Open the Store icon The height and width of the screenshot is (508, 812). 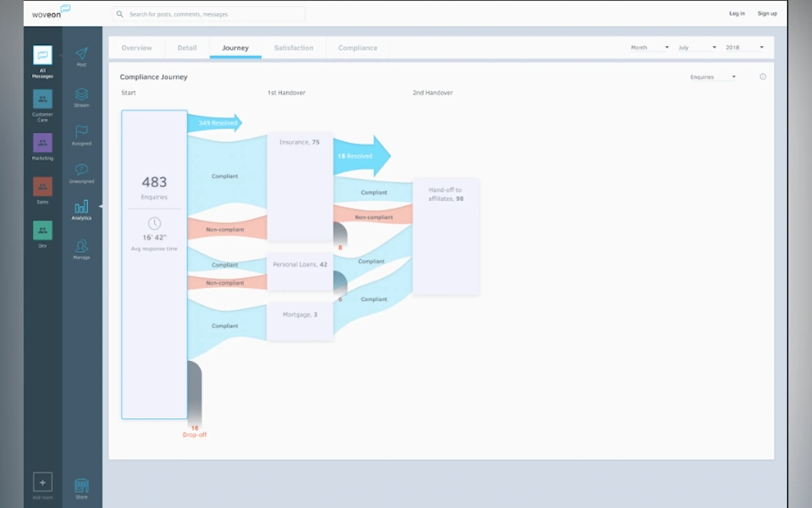pos(82,486)
